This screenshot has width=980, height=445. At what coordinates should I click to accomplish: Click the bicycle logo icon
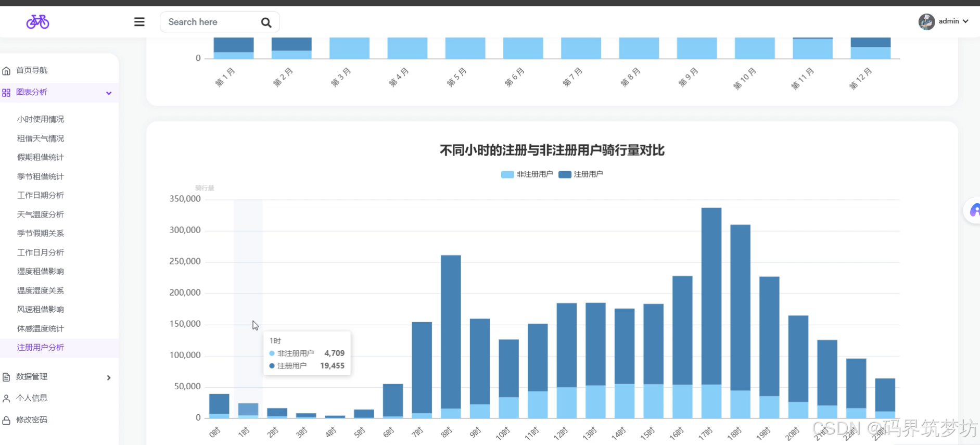(37, 22)
